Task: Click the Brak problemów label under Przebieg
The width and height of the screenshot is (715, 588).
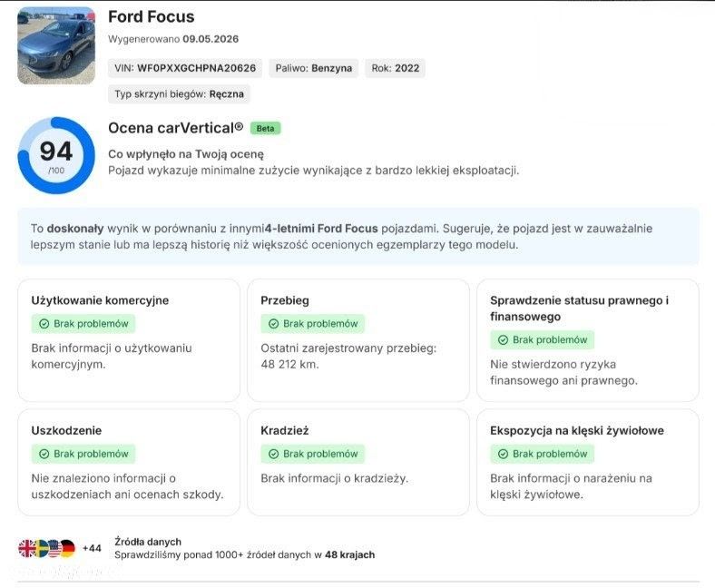Action: (x=320, y=324)
